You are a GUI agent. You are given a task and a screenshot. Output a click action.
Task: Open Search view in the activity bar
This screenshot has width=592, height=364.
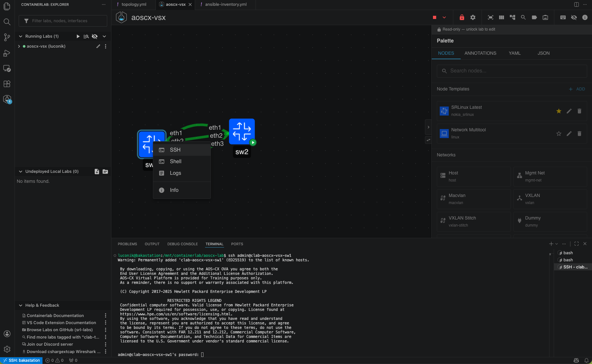[x=7, y=22]
